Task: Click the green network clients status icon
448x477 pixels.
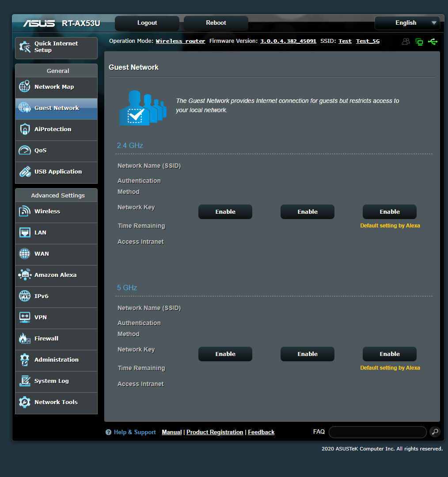Action: [x=419, y=42]
